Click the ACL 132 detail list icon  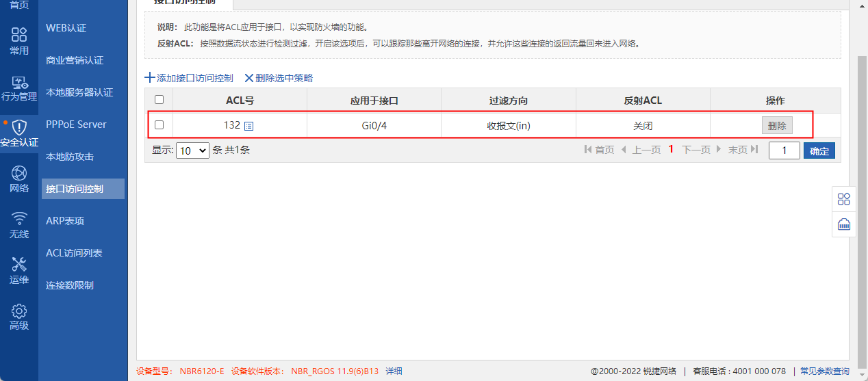[x=249, y=126]
